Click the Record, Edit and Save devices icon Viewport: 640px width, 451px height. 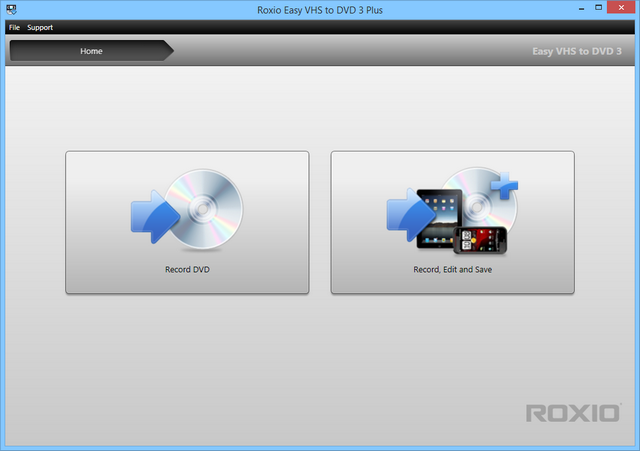coord(452,210)
